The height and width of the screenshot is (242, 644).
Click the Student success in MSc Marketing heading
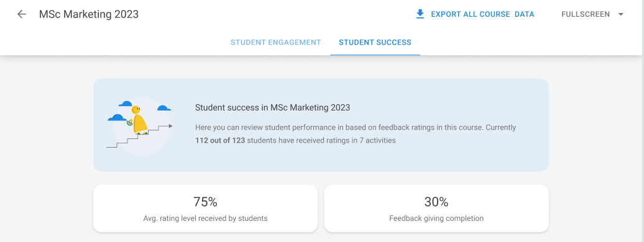pos(272,107)
